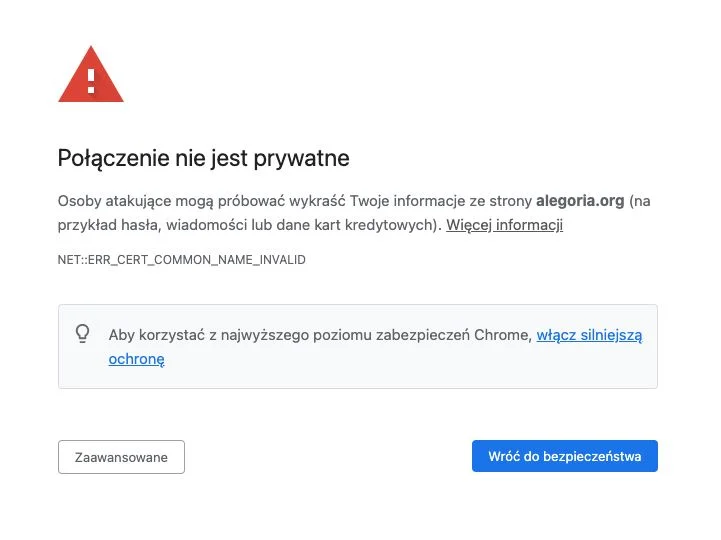This screenshot has height=540, width=721.
Task: Click the lightbulb tip icon
Action: (x=82, y=334)
